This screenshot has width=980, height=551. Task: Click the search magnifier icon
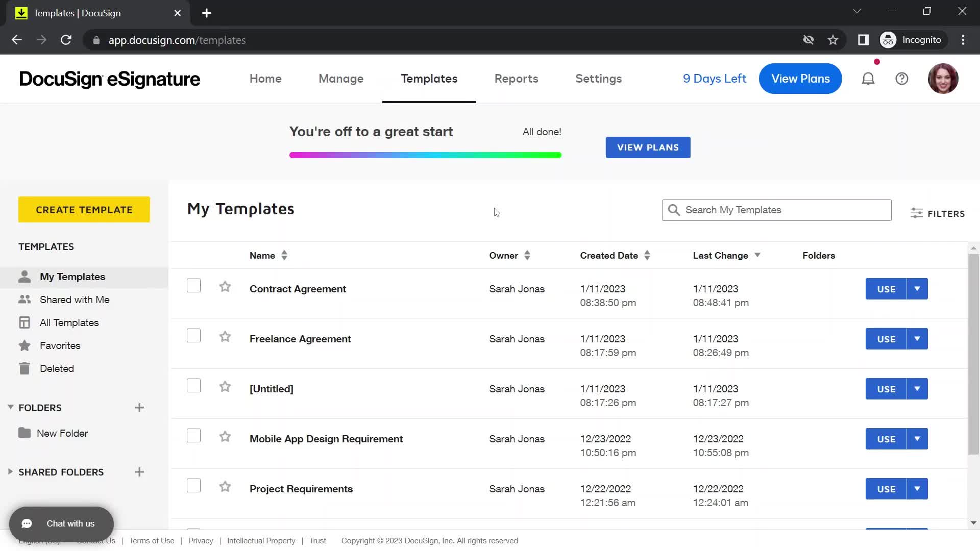tap(674, 210)
